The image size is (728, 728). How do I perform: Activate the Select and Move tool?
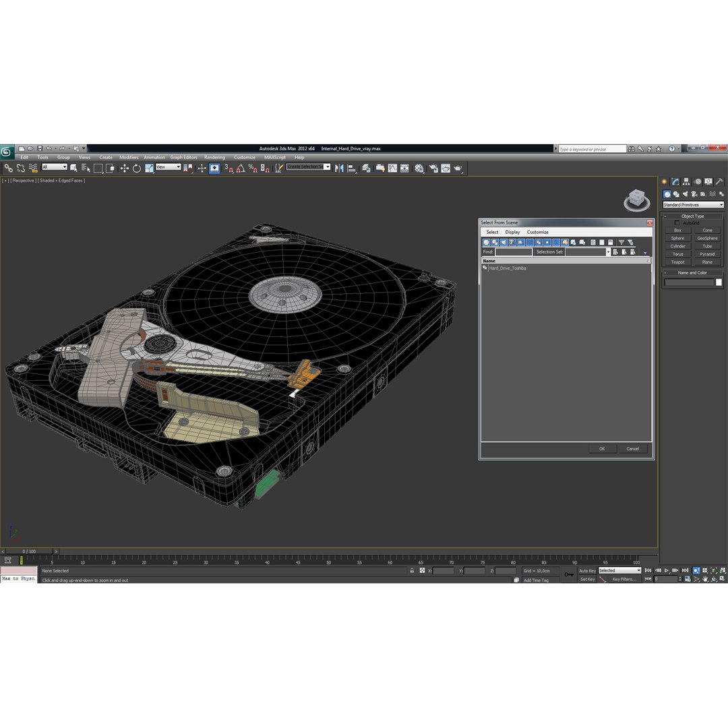click(x=125, y=168)
